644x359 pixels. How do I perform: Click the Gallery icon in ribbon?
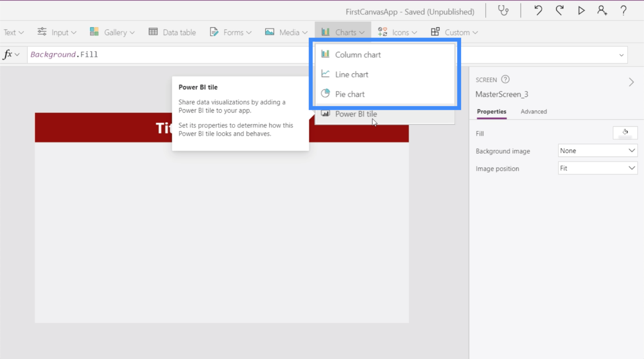pos(94,32)
